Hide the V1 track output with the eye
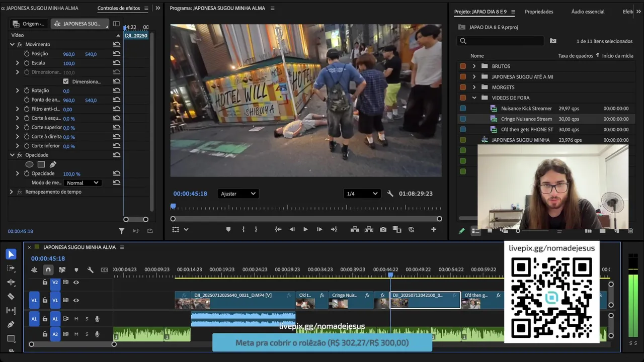The image size is (644, 362). click(x=76, y=300)
